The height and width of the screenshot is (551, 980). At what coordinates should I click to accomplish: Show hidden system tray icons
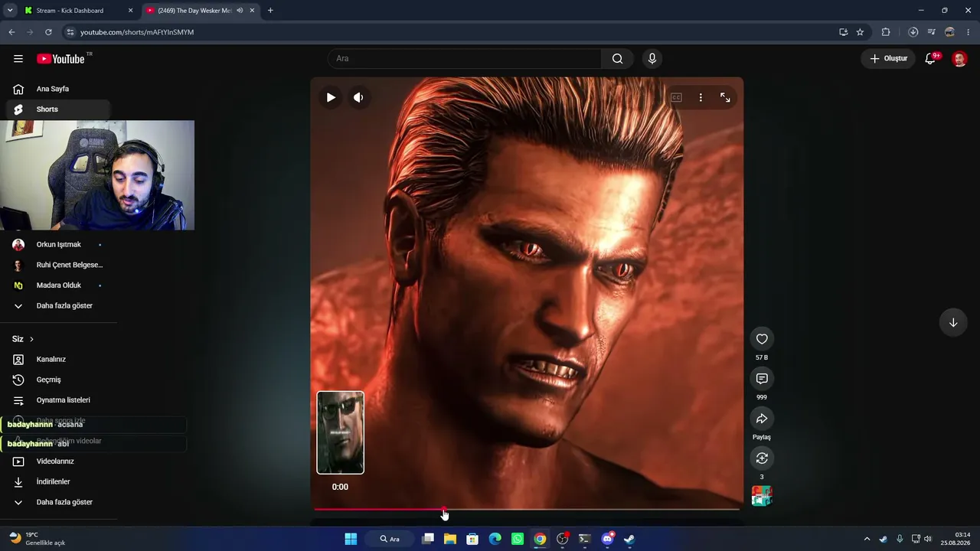tap(867, 539)
